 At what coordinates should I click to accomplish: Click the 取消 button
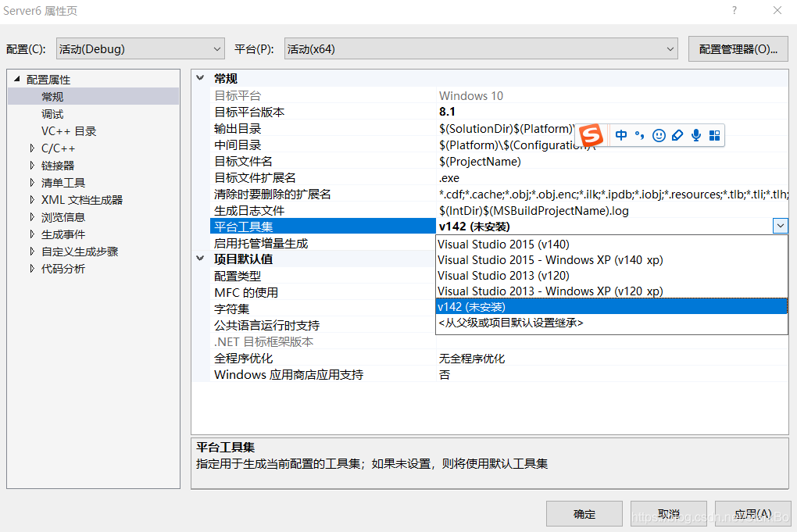click(x=668, y=514)
